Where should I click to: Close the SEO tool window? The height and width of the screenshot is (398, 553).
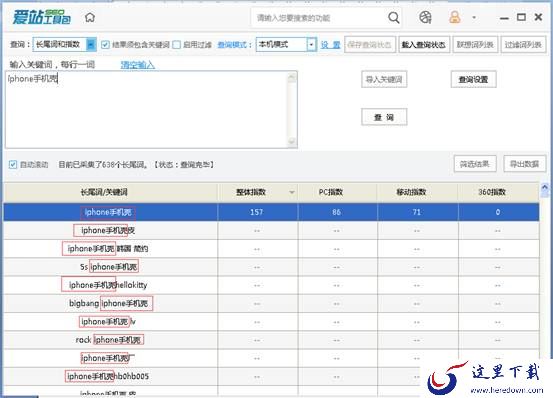538,17
